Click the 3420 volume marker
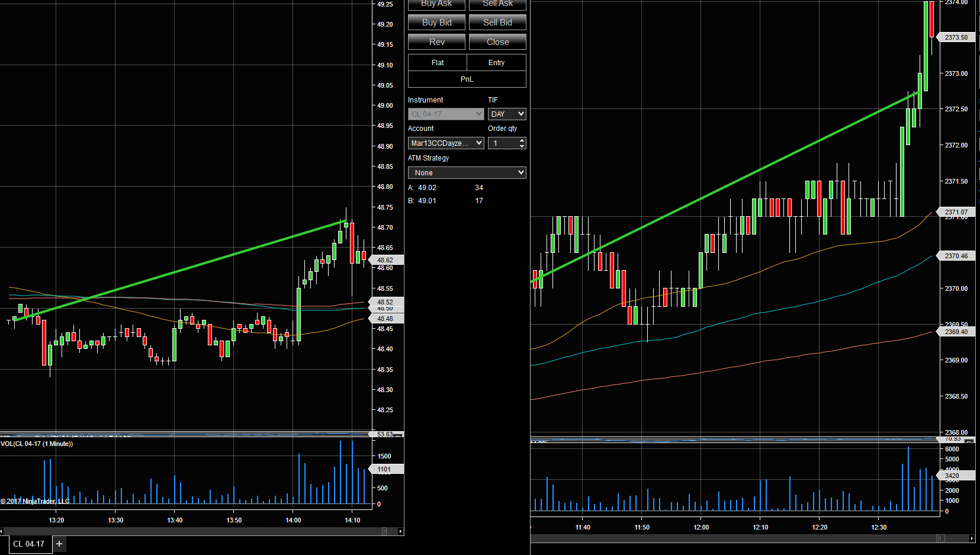 coord(955,476)
